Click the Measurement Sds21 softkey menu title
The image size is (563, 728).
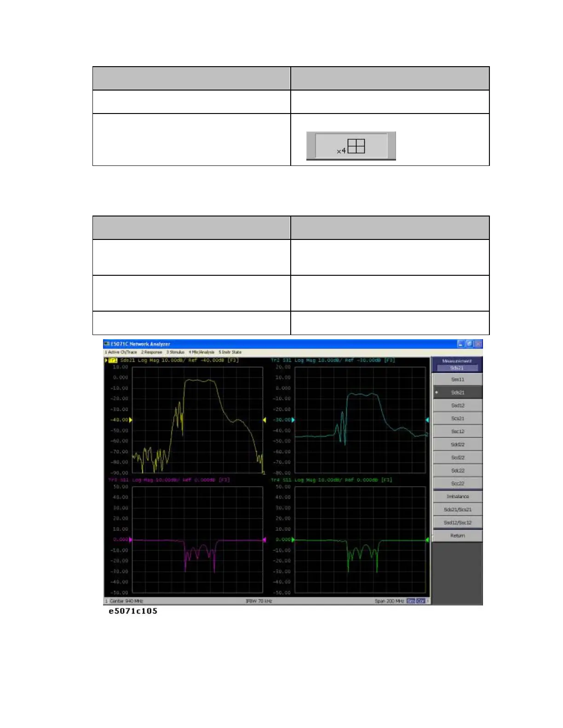(x=457, y=364)
